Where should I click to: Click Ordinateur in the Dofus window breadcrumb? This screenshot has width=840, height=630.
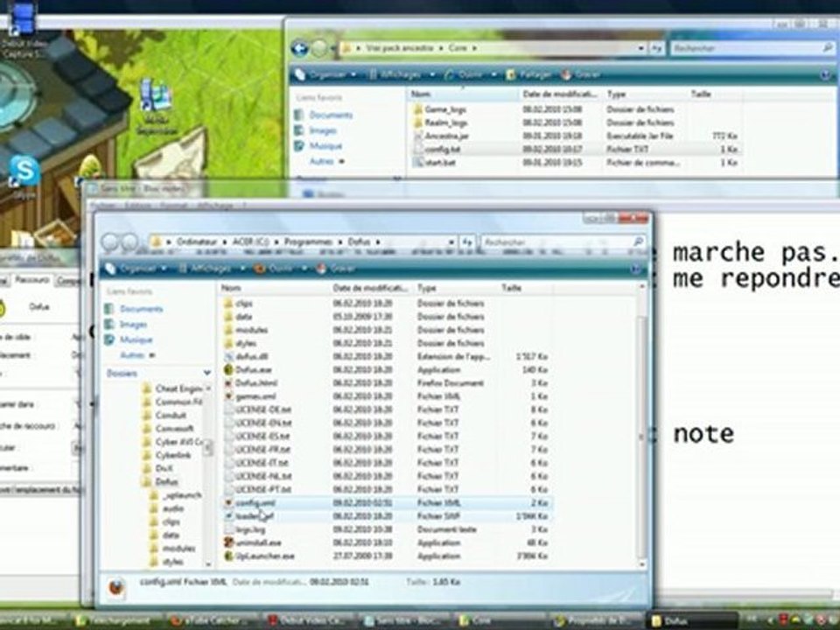coord(197,242)
